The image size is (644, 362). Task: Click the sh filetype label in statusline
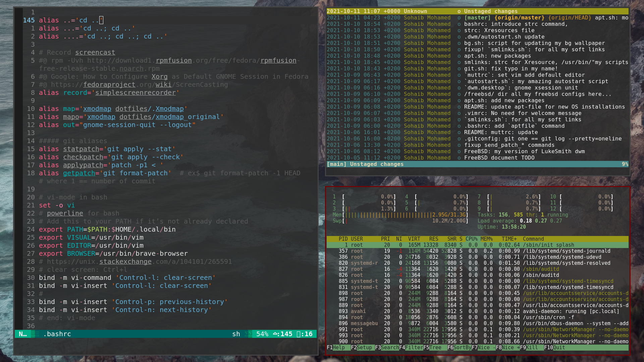point(236,334)
